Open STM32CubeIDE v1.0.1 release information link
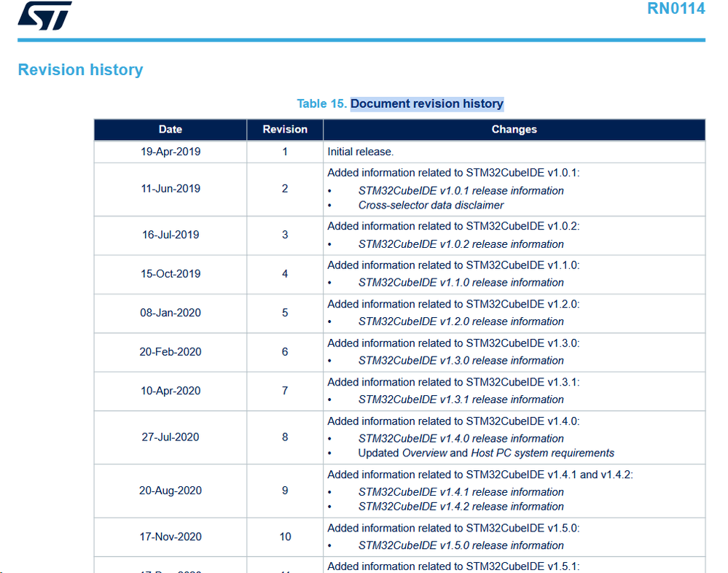Viewport: 728px width, 573px height. (461, 191)
